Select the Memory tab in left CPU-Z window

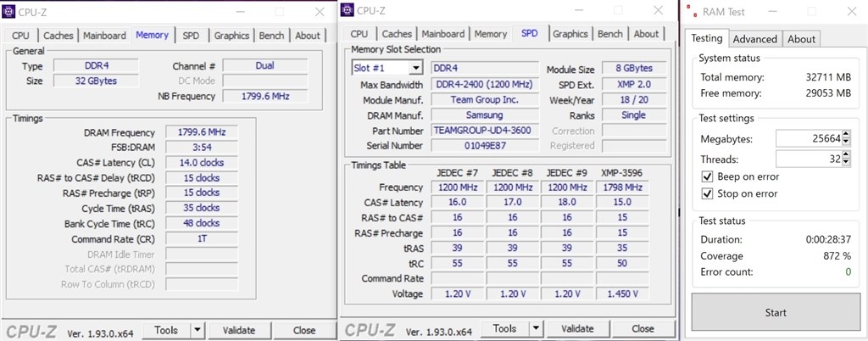[152, 34]
